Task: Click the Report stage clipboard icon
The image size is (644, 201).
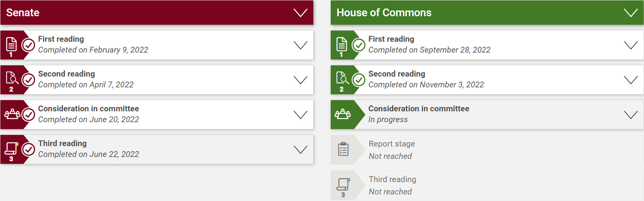Action: pos(343,149)
